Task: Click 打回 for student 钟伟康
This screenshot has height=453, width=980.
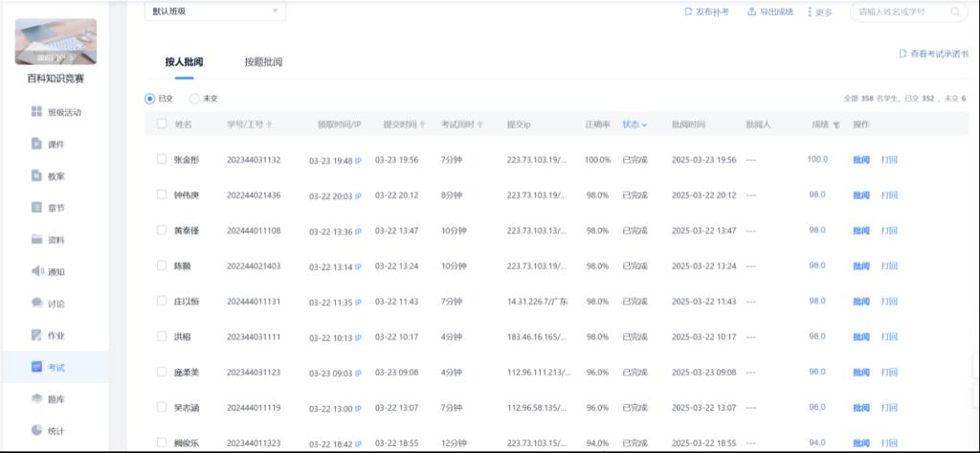Action: point(889,194)
